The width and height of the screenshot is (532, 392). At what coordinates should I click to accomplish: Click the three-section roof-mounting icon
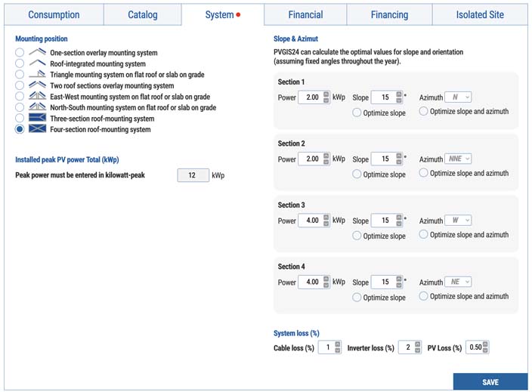point(37,119)
